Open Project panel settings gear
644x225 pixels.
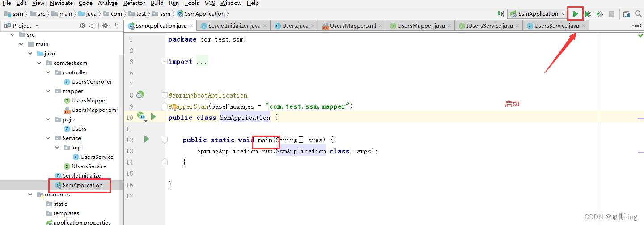pos(106,25)
